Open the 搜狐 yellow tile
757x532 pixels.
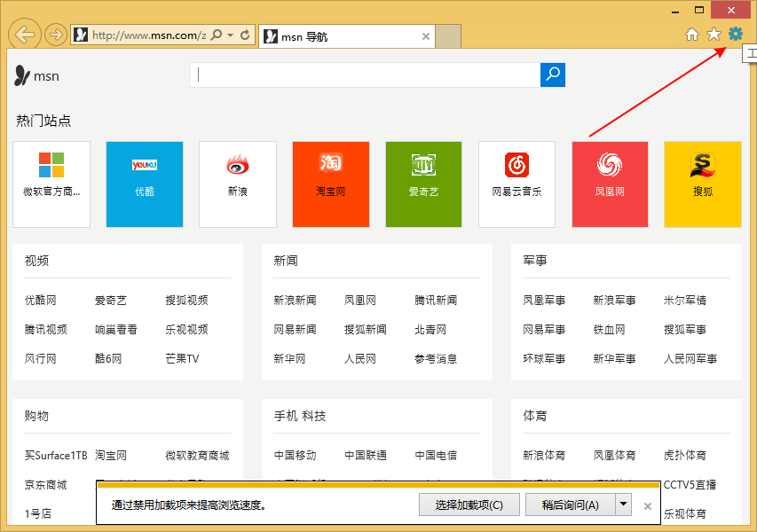click(703, 184)
